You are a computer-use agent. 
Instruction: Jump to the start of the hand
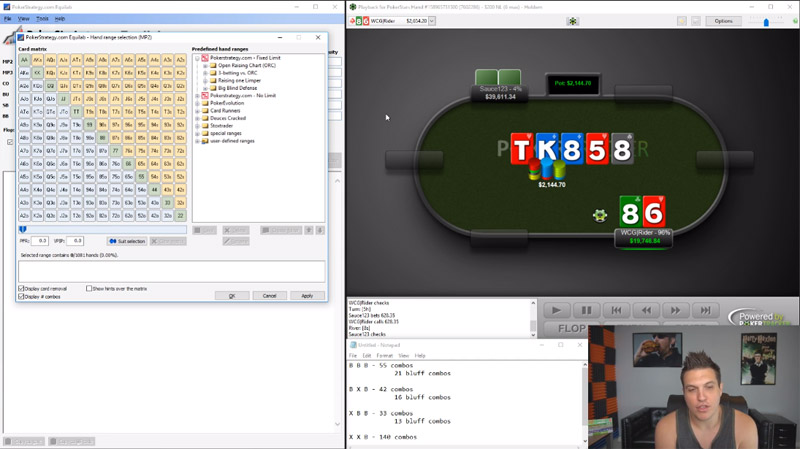pos(616,310)
